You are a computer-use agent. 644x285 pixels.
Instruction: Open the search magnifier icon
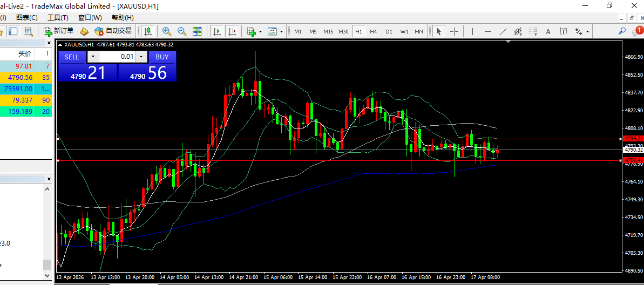point(622,31)
